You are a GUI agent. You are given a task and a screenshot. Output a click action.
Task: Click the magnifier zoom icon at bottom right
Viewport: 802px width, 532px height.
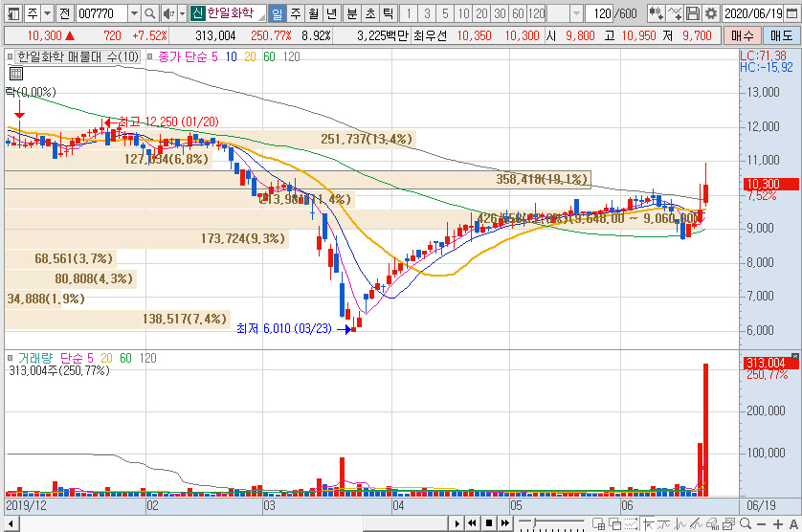(746, 523)
